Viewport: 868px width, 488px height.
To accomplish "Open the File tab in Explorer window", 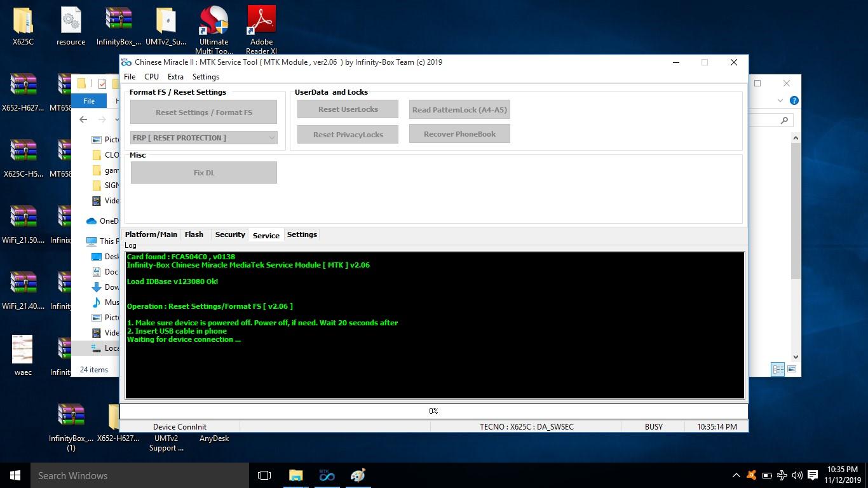I will coord(89,100).
